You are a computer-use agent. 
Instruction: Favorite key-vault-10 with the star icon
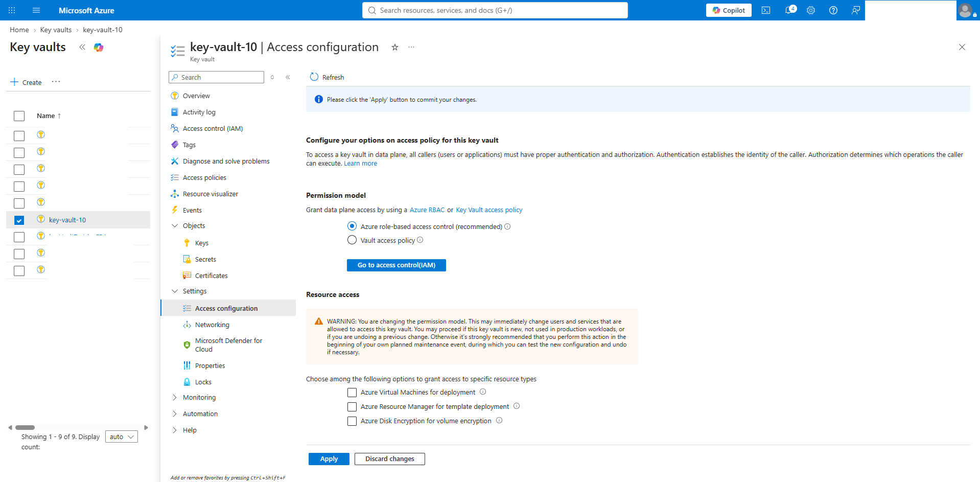point(395,47)
